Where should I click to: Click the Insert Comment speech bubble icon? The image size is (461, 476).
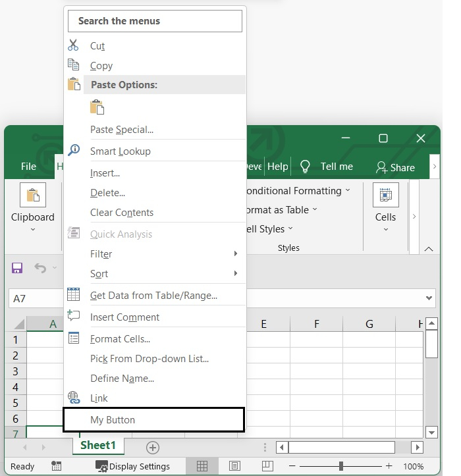tap(74, 316)
